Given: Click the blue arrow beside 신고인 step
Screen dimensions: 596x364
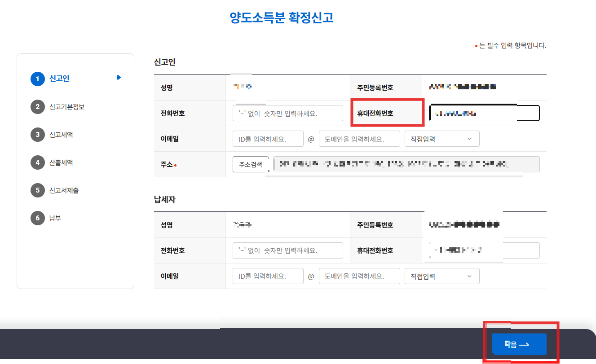Looking at the screenshot, I should 119,78.
